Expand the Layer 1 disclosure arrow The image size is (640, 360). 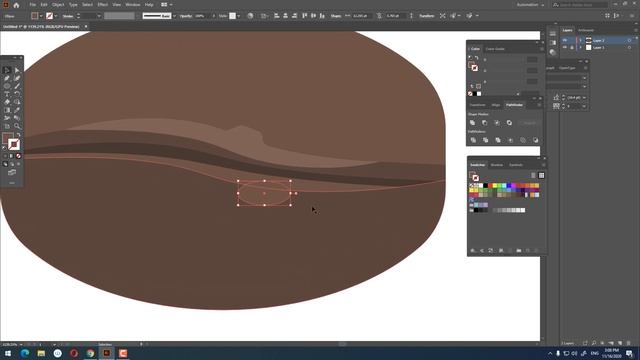[x=580, y=48]
